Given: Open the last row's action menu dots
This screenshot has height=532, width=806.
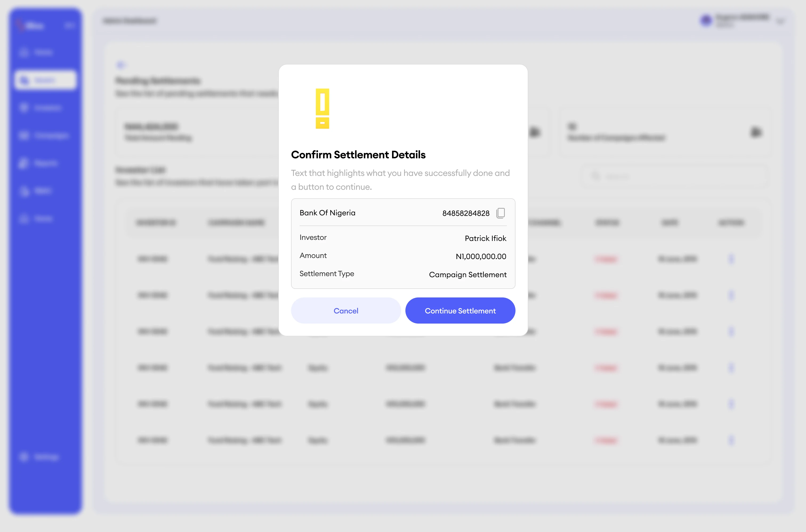Looking at the screenshot, I should 731,440.
